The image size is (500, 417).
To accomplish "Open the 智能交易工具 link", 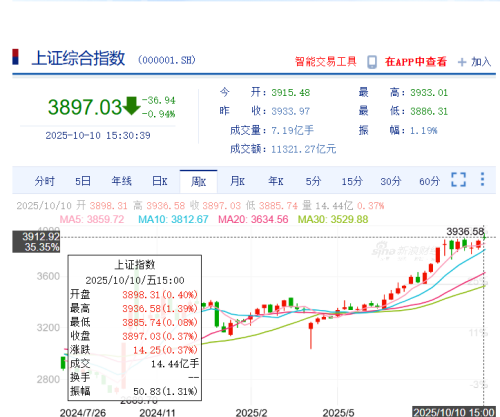I will (326, 62).
